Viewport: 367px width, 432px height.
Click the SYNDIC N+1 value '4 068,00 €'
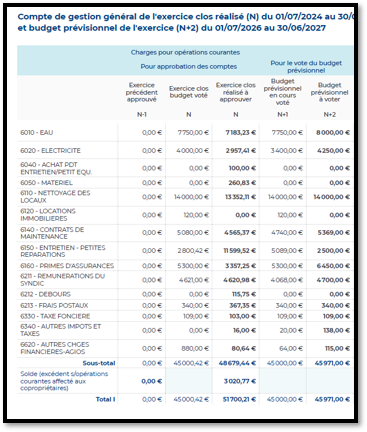pos(286,280)
